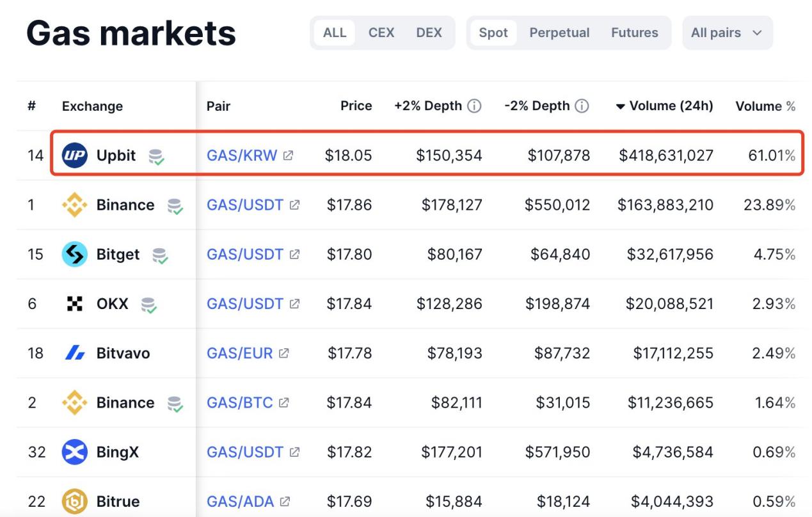Image resolution: width=812 pixels, height=517 pixels.
Task: Click the Upbit exchange logo
Action: [74, 155]
